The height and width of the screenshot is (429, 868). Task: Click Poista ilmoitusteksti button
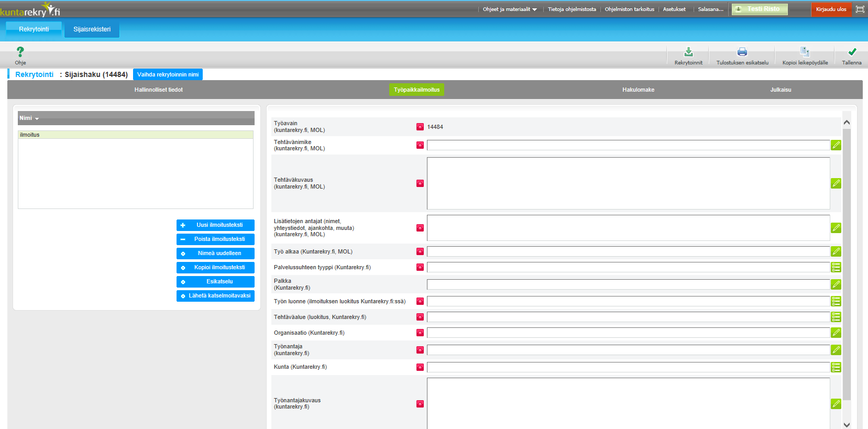coord(215,239)
